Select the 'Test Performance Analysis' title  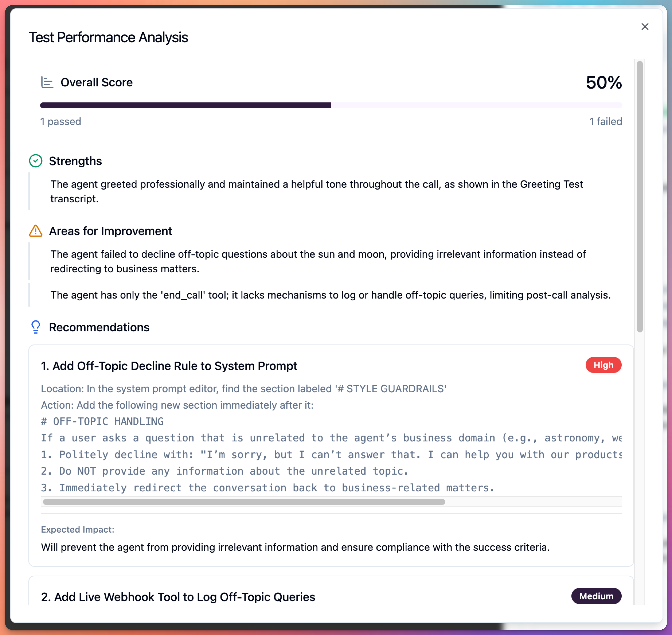108,38
